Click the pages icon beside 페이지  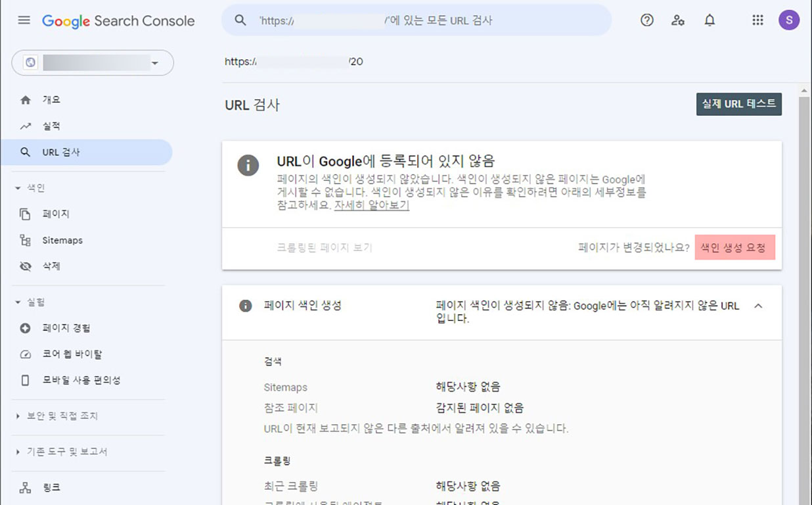pos(26,214)
